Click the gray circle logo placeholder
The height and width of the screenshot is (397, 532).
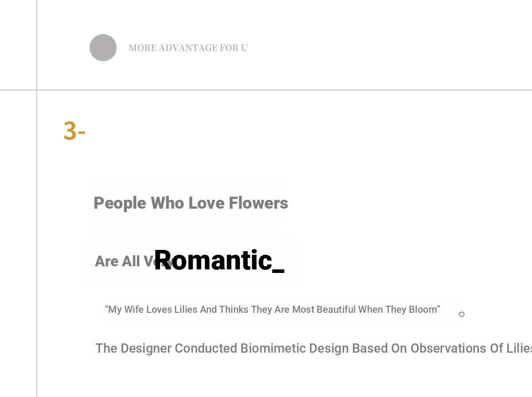(x=103, y=47)
